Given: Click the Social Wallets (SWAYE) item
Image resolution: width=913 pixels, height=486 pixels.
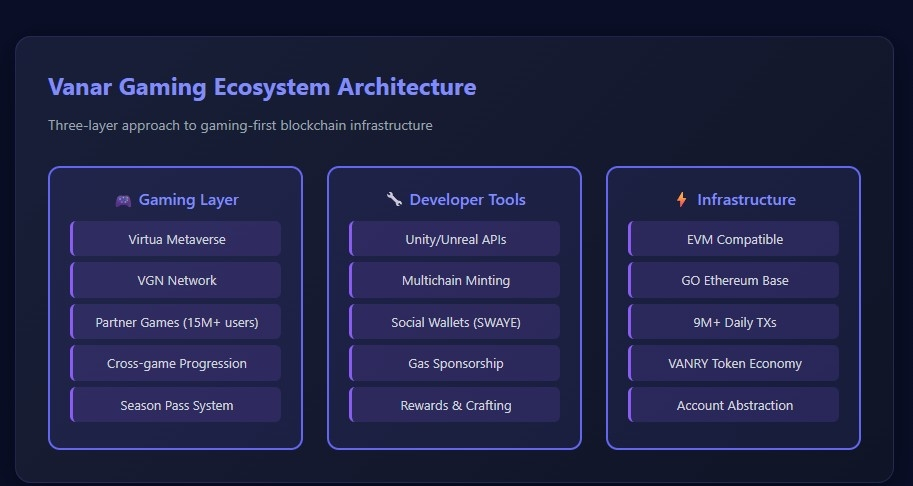Looking at the screenshot, I should 454,322.
